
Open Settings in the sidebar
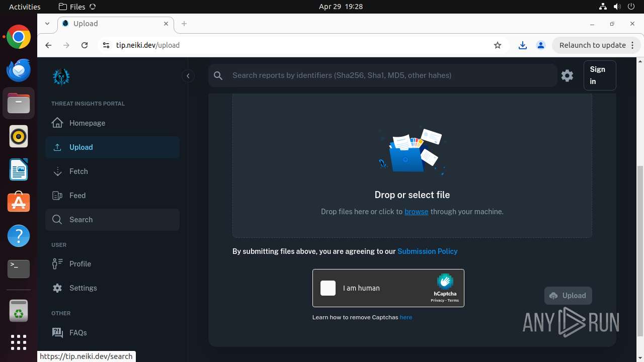112,288
